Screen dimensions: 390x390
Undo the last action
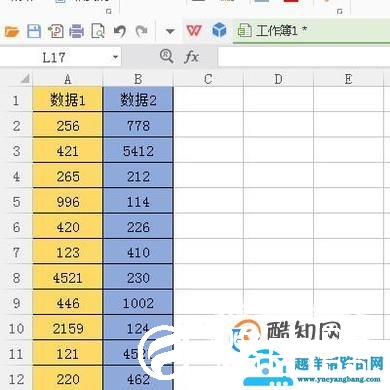pos(120,31)
